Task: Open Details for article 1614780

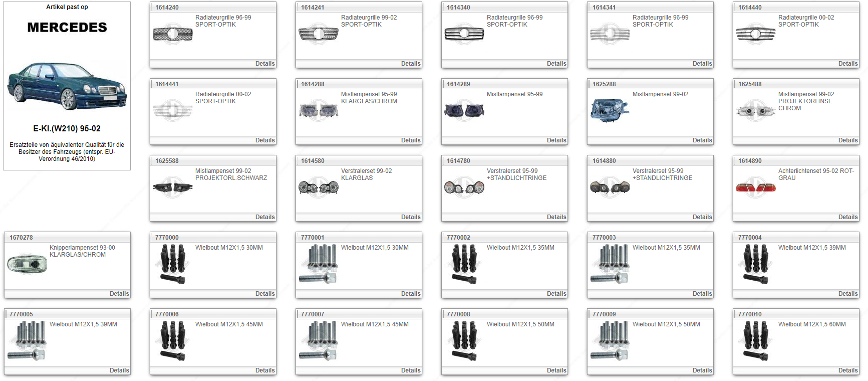Action: tap(556, 217)
